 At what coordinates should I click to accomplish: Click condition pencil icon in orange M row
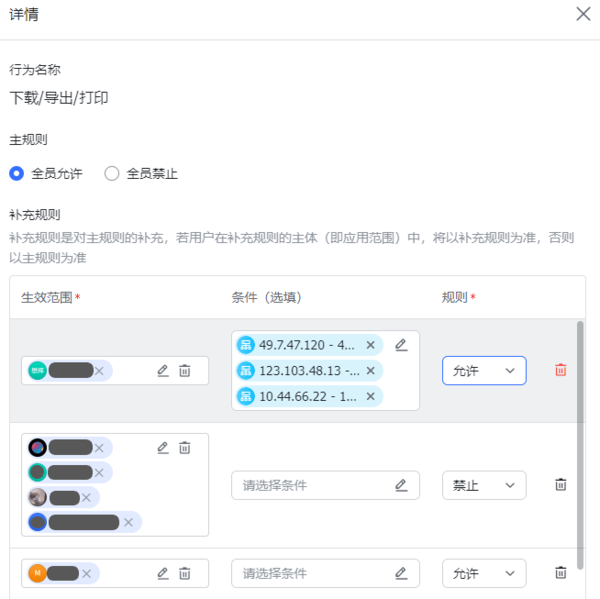(401, 573)
